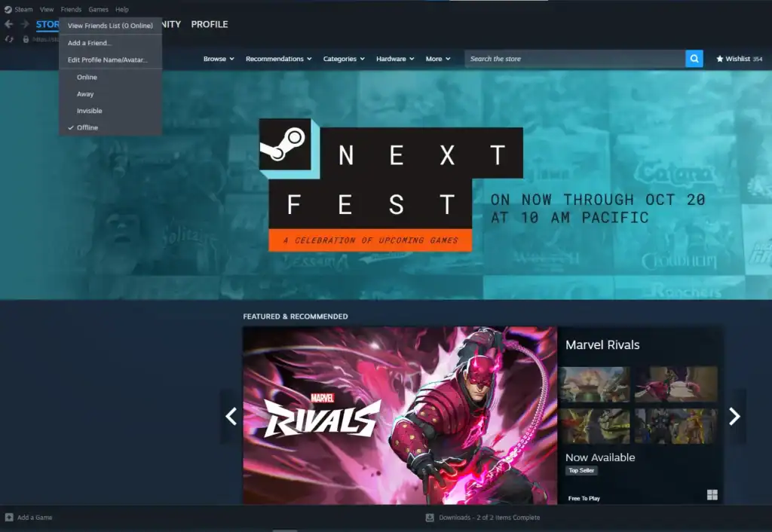
Task: Set friends status to Online
Action: [x=87, y=78]
